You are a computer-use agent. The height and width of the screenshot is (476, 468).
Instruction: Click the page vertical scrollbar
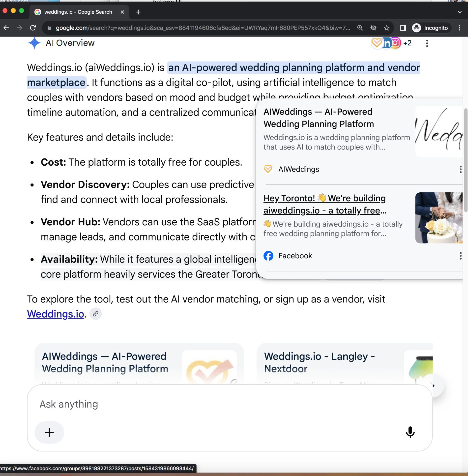point(465,160)
